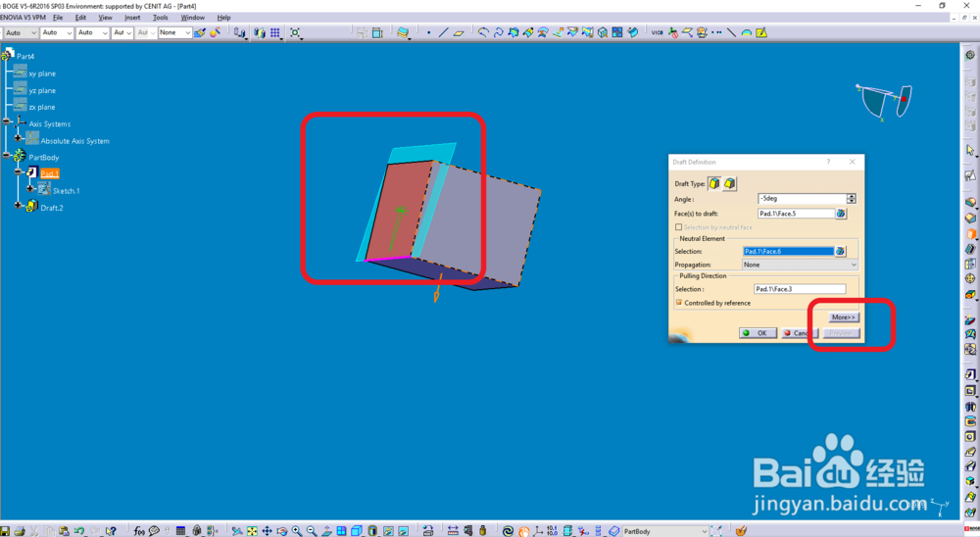Click the OK button in Draft Definition
Image resolution: width=980 pixels, height=537 pixels.
(758, 333)
